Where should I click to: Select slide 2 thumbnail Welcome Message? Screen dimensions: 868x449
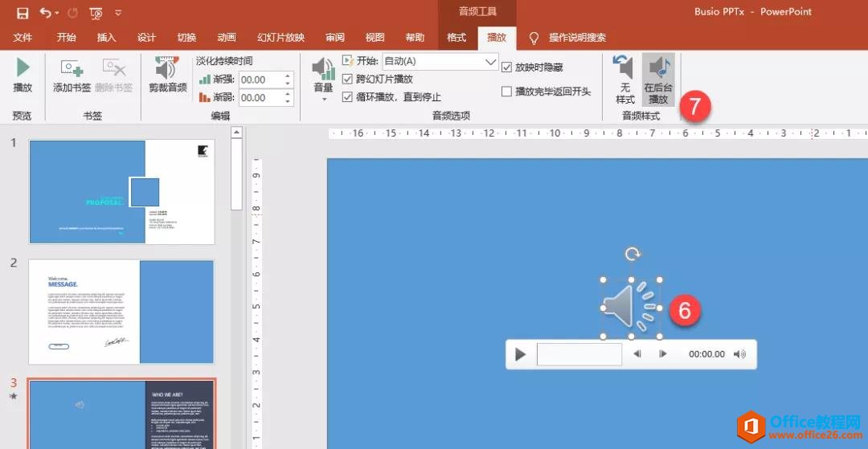[x=121, y=311]
